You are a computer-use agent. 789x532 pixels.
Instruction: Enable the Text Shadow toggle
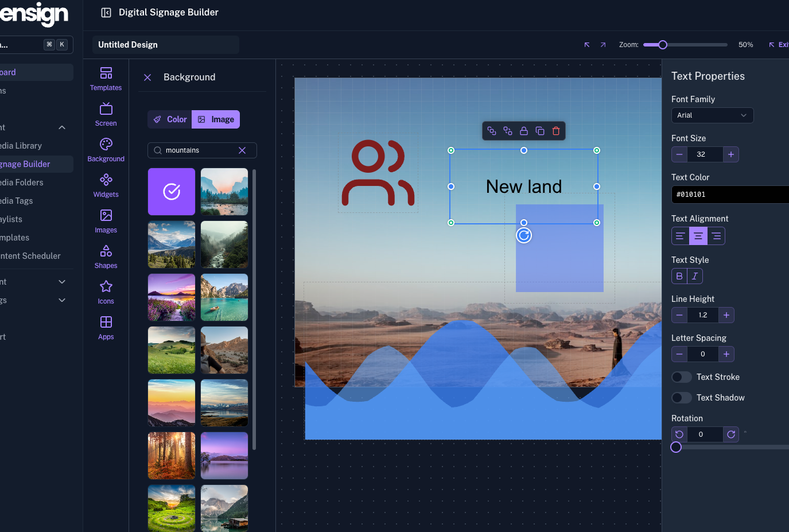682,398
